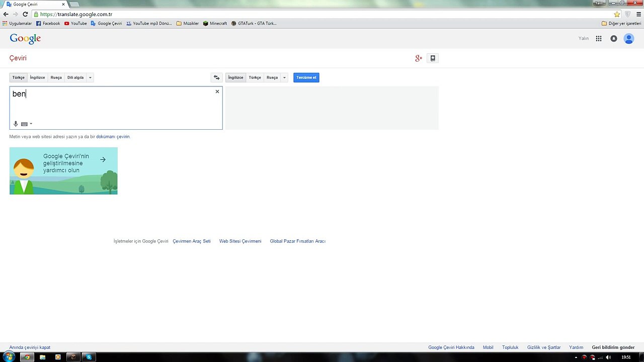The height and width of the screenshot is (362, 644).
Task: Open Uygulamalar apps shortcut in bookmarks bar
Action: click(x=17, y=24)
